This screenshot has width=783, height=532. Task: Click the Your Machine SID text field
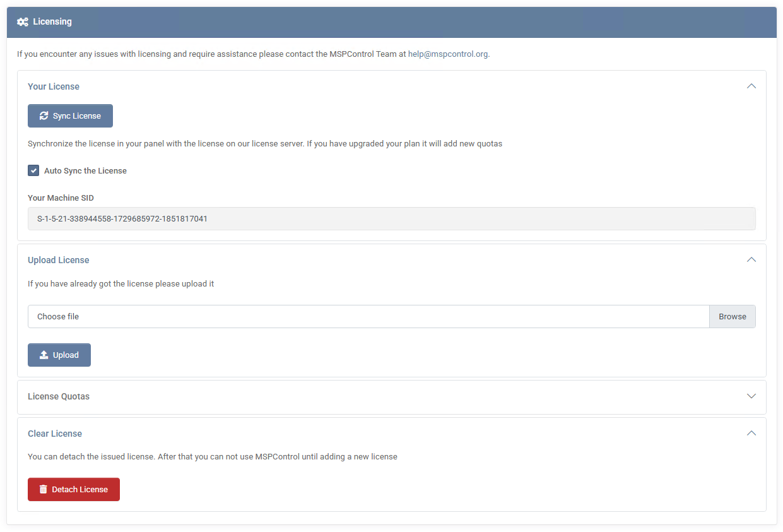pos(391,219)
